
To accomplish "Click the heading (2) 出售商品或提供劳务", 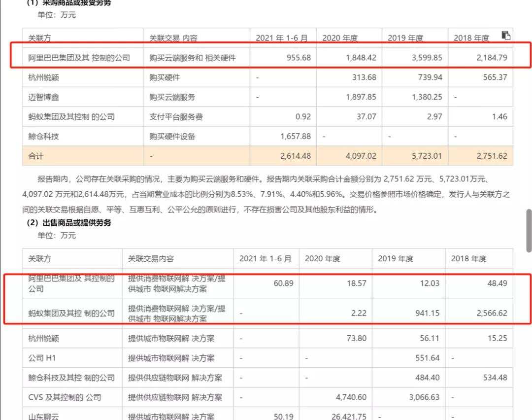I will coord(69,223).
